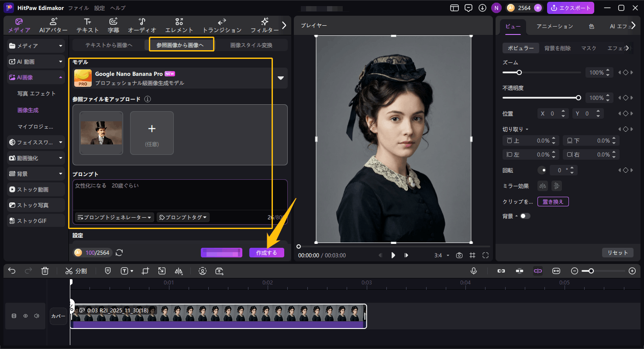Click the undo arrow icon
The height and width of the screenshot is (349, 644).
tap(11, 270)
